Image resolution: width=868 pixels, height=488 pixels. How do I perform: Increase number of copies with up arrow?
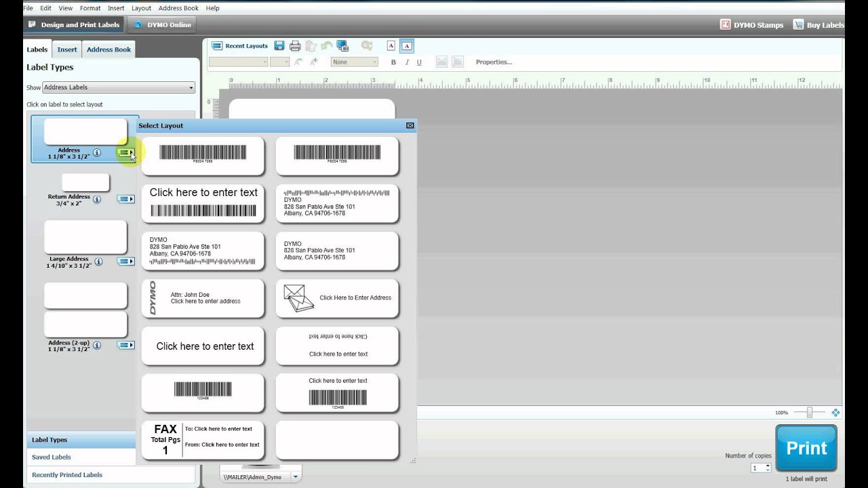click(x=768, y=466)
